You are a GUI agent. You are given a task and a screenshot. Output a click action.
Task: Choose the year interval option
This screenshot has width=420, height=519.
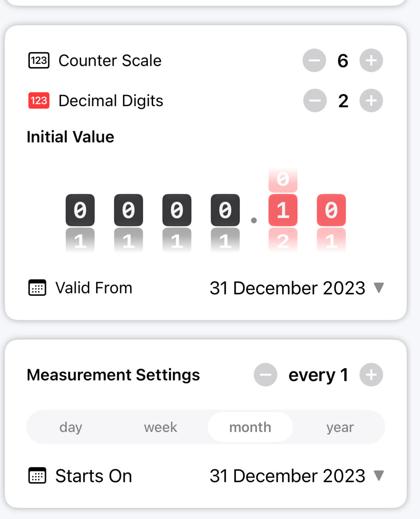coord(340,427)
